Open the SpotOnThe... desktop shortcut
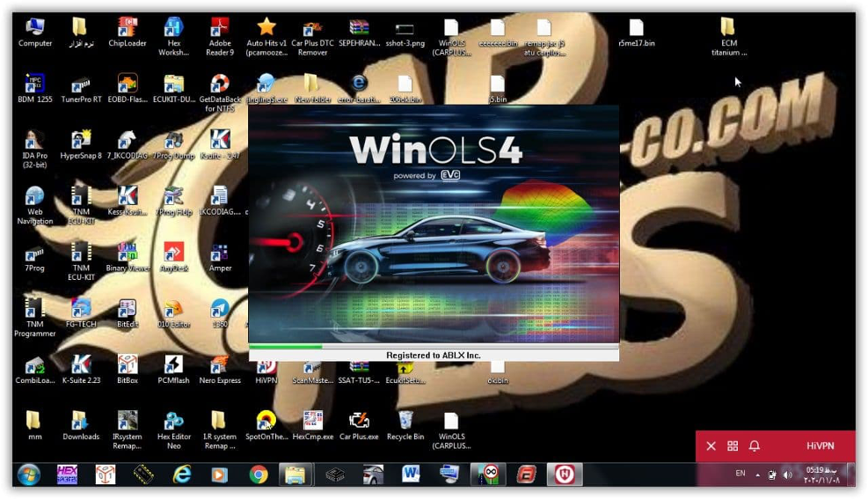Image resolution: width=868 pixels, height=500 pixels. [266, 426]
